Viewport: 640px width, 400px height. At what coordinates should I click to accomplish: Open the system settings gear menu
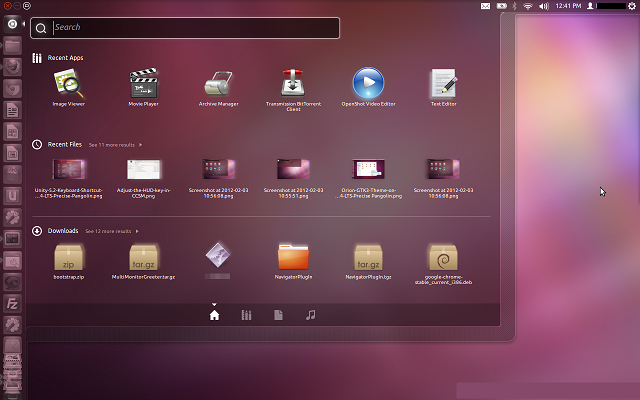tap(630, 6)
